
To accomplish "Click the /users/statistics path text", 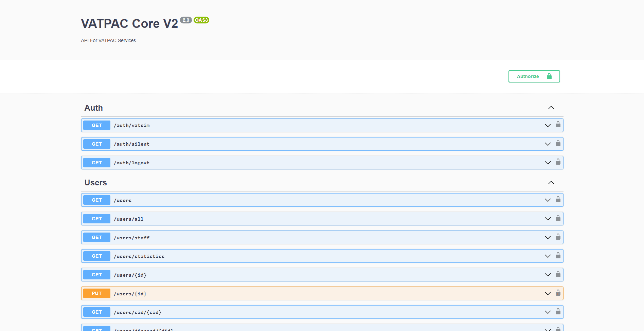I will coord(139,256).
